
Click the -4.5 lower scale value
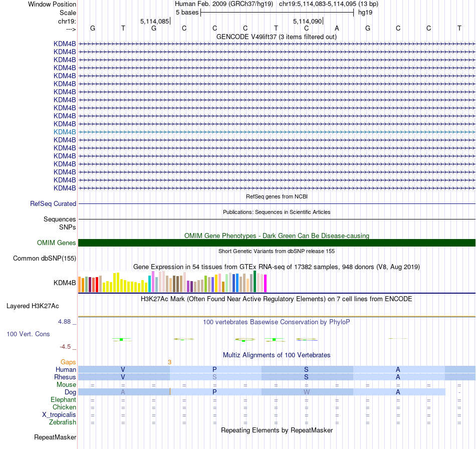pyautogui.click(x=65, y=347)
